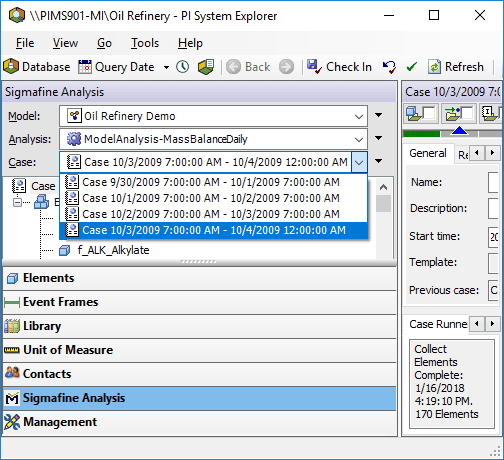Open the black arrow menu beside Model

click(378, 115)
